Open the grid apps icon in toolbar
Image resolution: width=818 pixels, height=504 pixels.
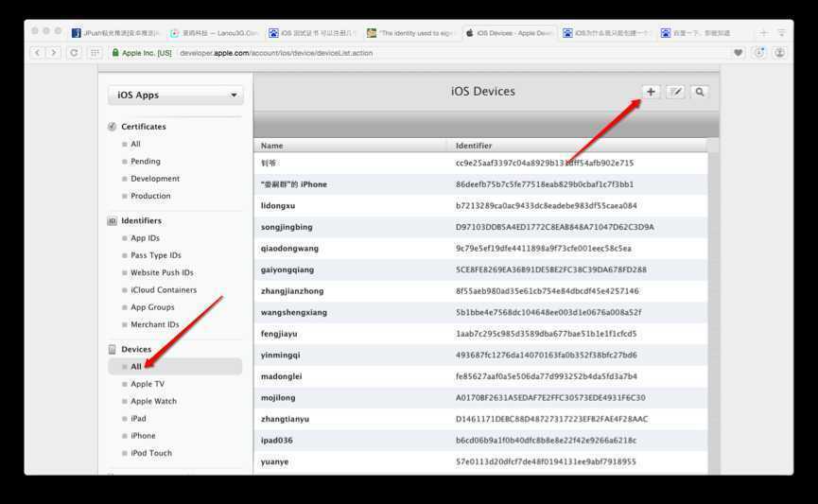(x=95, y=53)
